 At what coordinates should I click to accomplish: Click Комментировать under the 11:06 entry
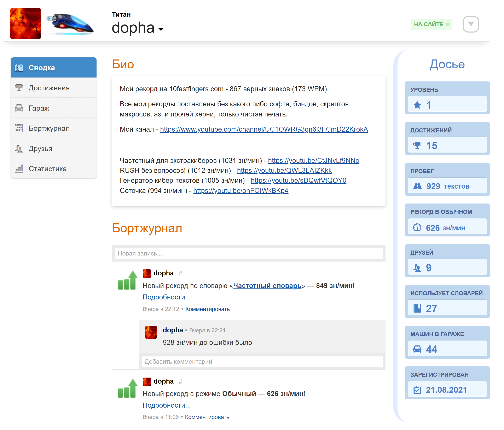207,417
